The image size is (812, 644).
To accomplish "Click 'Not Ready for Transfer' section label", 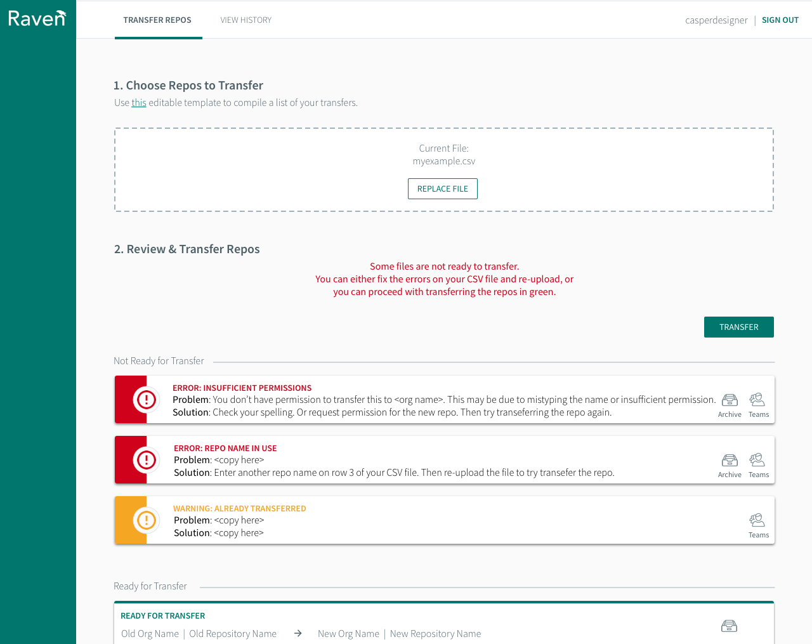I will [159, 361].
